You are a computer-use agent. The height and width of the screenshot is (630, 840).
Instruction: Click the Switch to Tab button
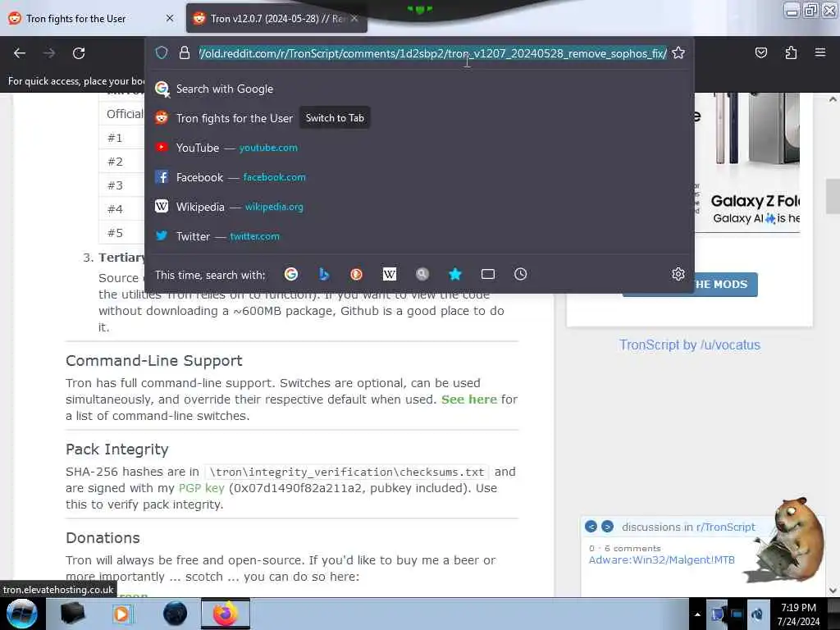pyautogui.click(x=335, y=118)
